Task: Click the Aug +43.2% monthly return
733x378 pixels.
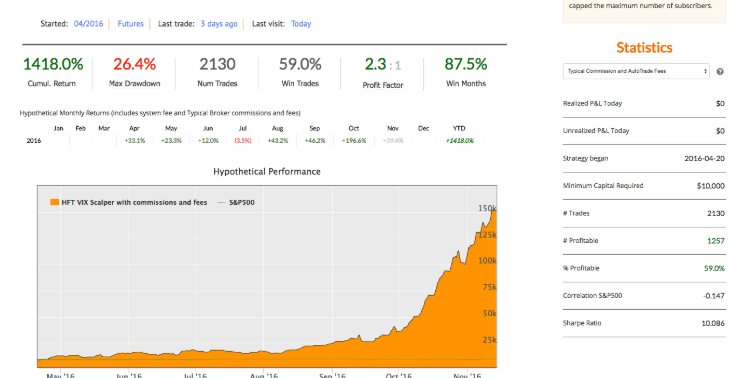Action: 278,141
